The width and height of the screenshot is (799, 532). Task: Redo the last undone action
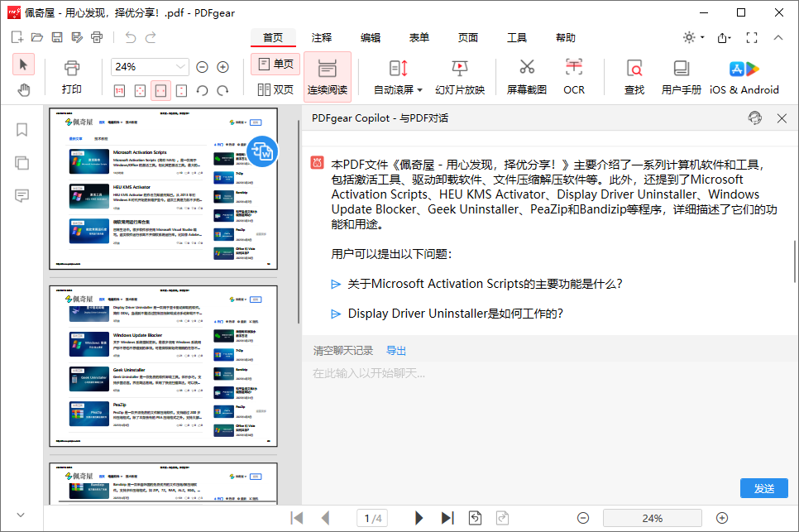(x=151, y=37)
